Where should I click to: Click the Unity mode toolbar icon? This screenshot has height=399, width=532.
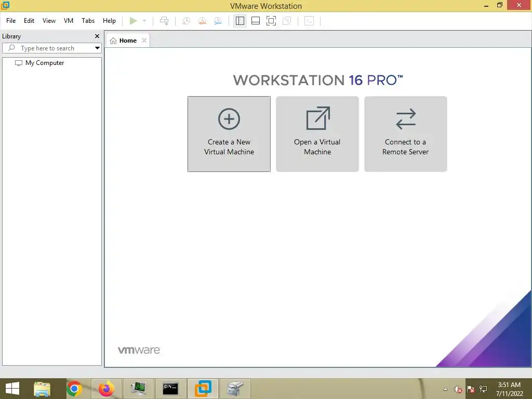(287, 21)
